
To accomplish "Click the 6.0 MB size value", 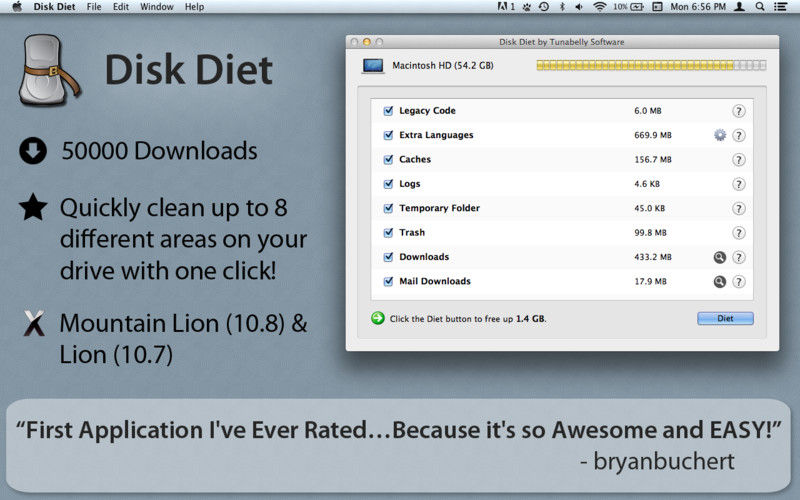I will 647,111.
